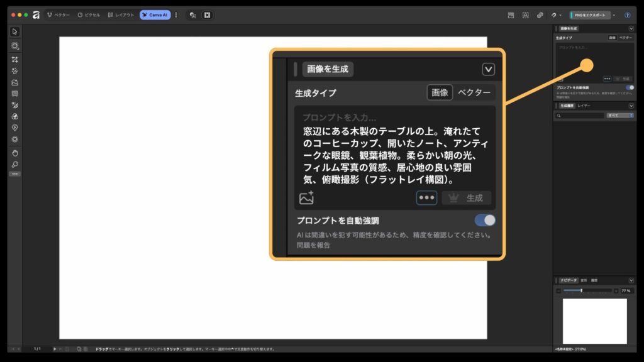The image size is (644, 362).
Task: Click the PNGをエクスポート button
Action: coord(589,15)
